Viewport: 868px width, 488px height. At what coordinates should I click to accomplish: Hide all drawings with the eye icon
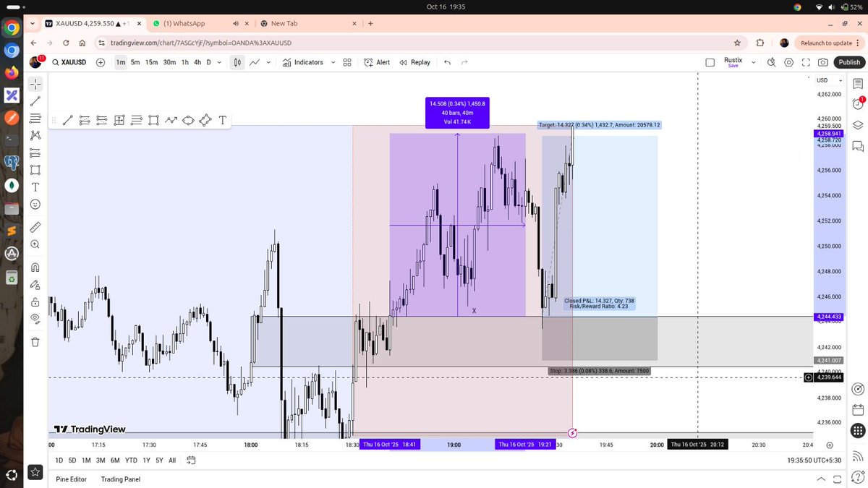click(35, 319)
